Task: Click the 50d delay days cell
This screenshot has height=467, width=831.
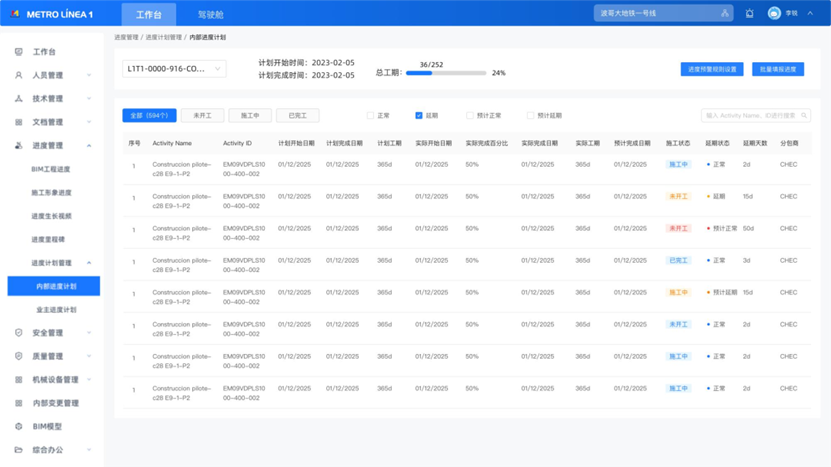Action: [x=748, y=228]
